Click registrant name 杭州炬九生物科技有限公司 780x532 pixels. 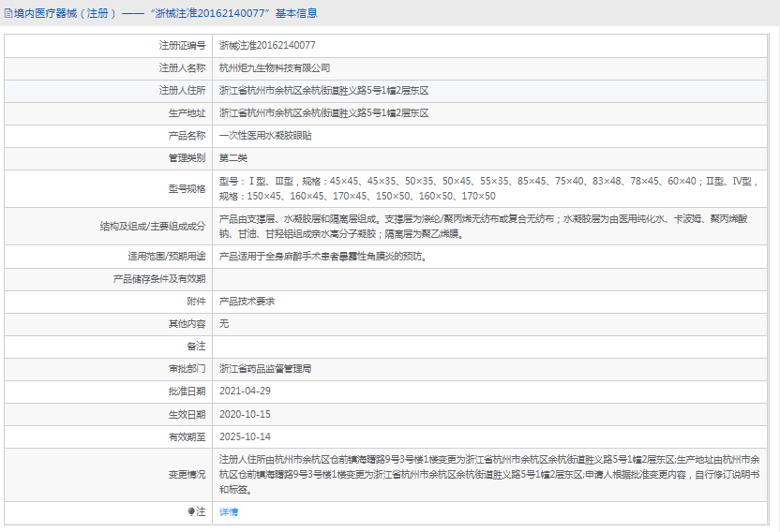(275, 67)
